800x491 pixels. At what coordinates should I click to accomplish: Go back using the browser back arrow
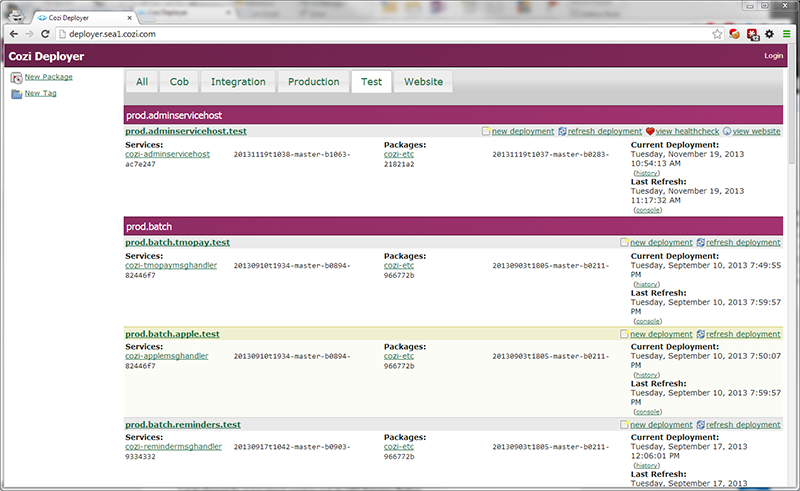coord(14,34)
